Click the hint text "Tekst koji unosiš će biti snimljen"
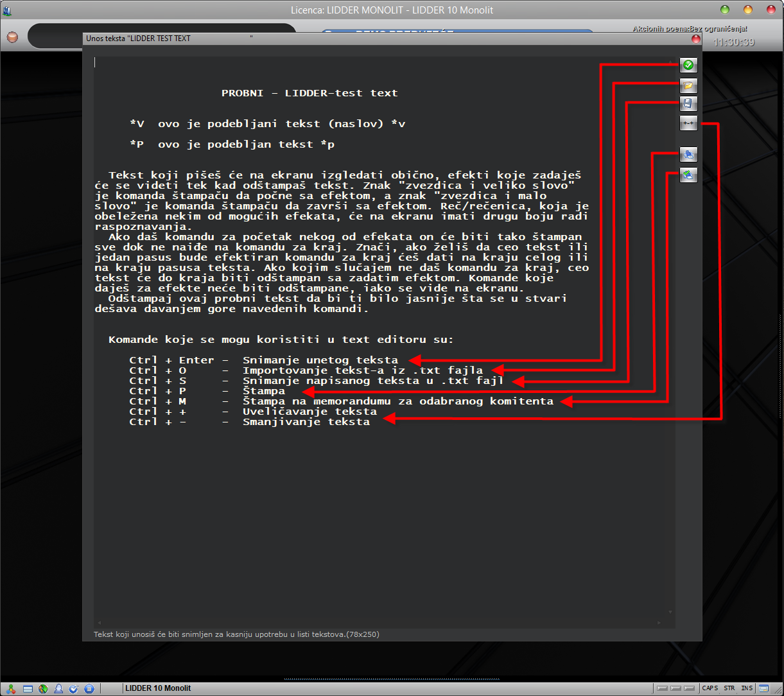This screenshot has height=696, width=784. pyautogui.click(x=236, y=634)
